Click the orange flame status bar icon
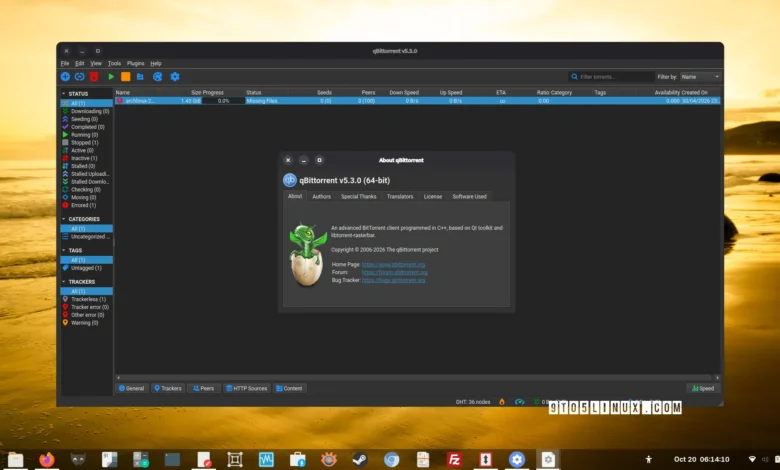 [x=501, y=402]
